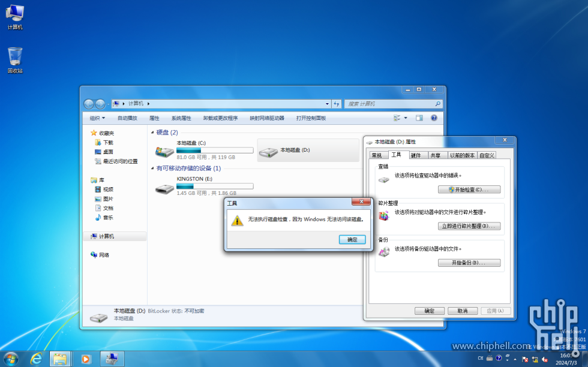588x367 pixels.
Task: Click 取消 in the D: properties window
Action: tap(463, 311)
